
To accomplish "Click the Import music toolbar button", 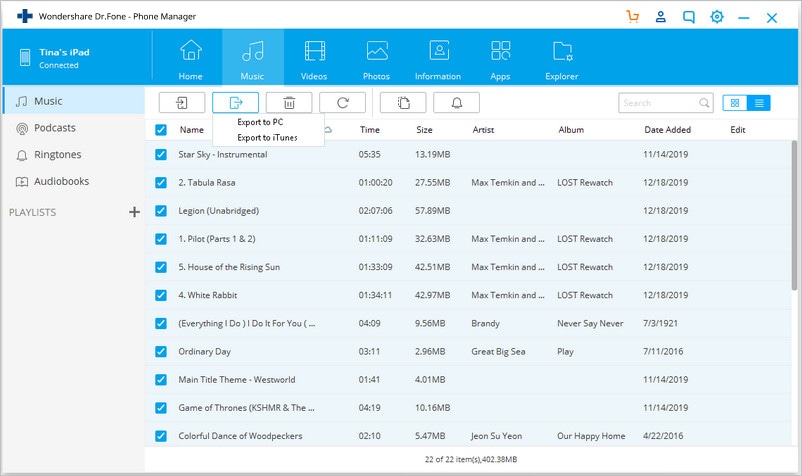I will [x=182, y=103].
